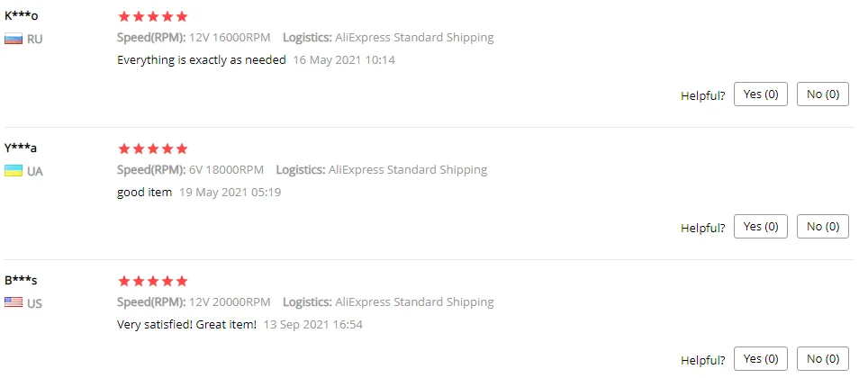
Task: Click the US flag icon next to US
Action: pyautogui.click(x=13, y=303)
